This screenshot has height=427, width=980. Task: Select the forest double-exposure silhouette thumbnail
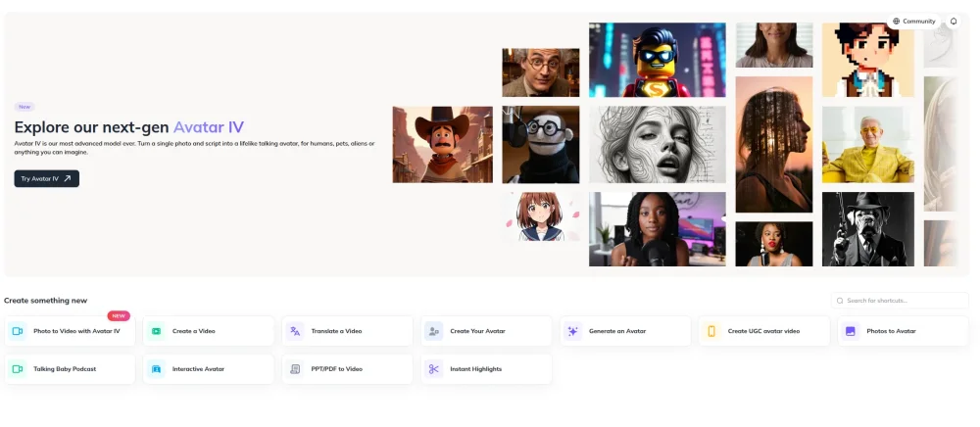pos(774,144)
